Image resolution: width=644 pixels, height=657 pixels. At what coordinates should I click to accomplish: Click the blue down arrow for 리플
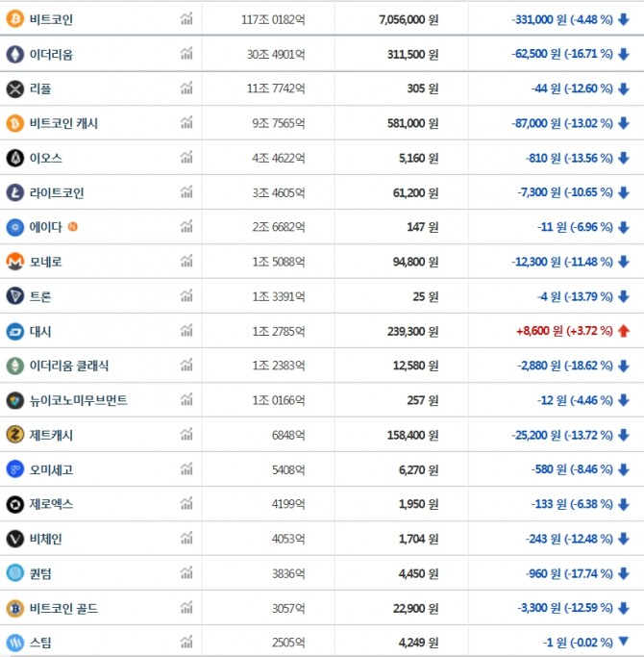624,88
